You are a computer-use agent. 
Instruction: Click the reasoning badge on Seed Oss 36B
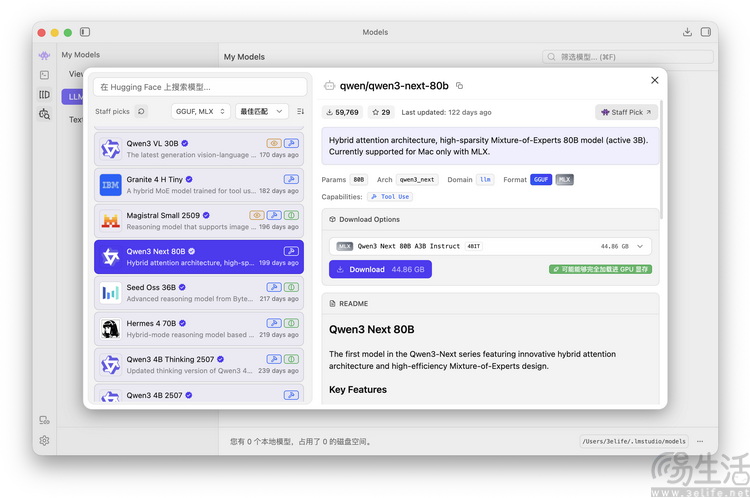tap(291, 287)
